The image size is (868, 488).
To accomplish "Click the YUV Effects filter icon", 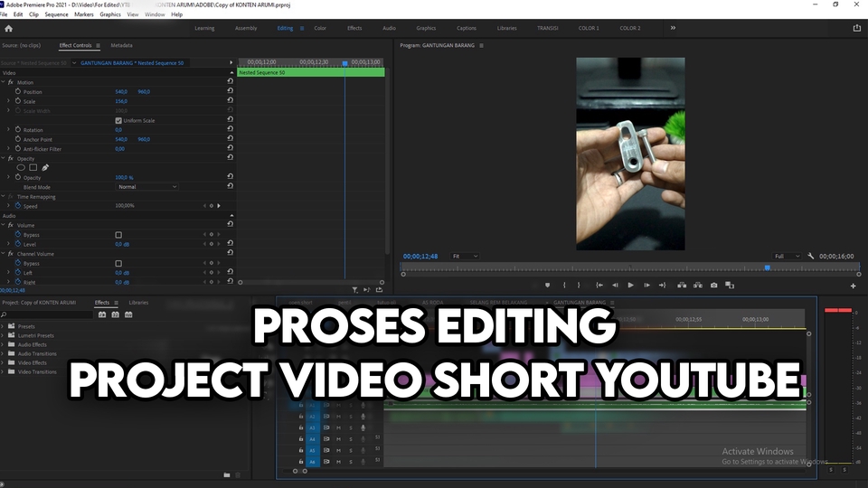I will [128, 314].
